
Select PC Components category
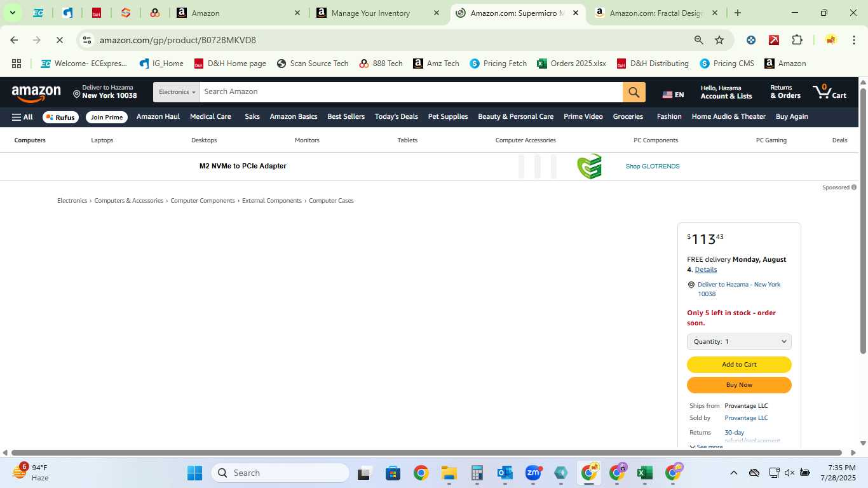click(656, 140)
